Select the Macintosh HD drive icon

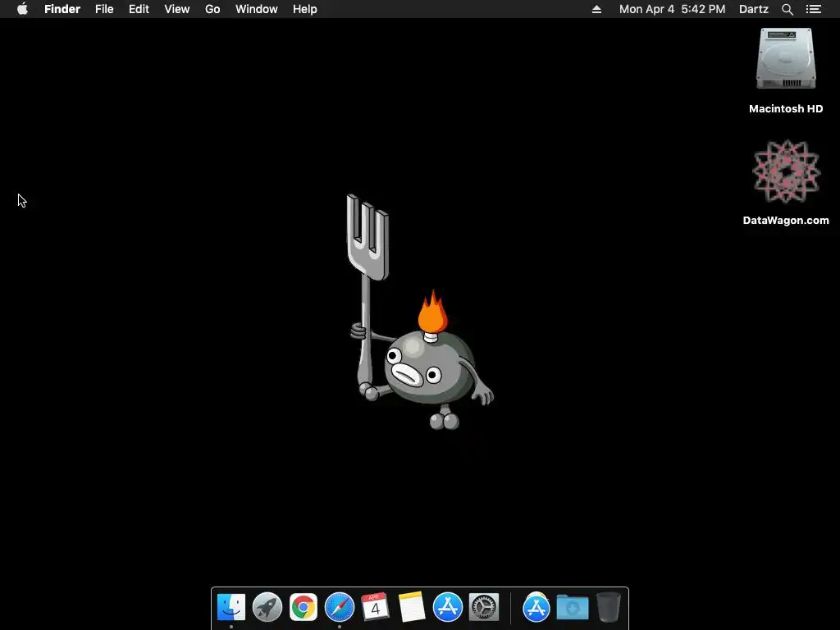(786, 59)
